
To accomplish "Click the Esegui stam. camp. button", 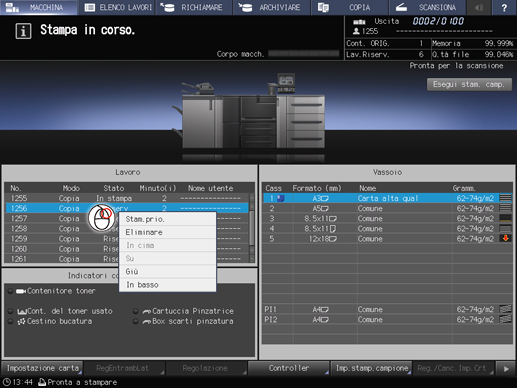I will 469,84.
